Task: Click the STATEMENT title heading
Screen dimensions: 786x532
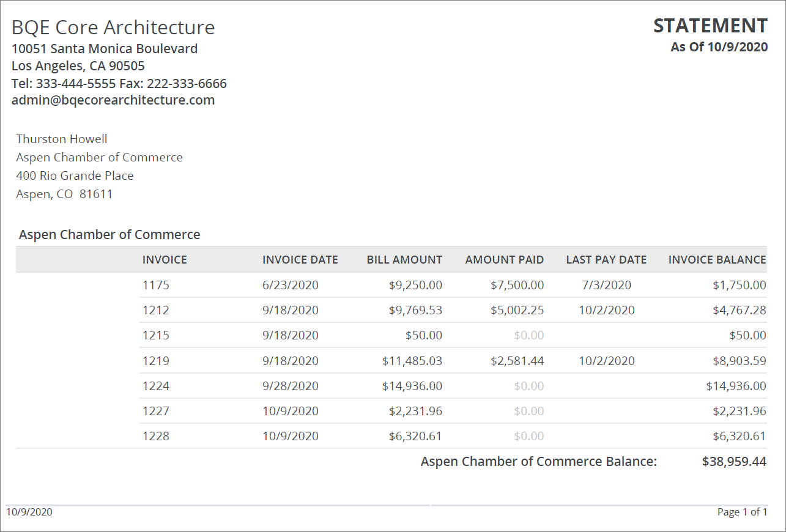Action: click(x=710, y=25)
